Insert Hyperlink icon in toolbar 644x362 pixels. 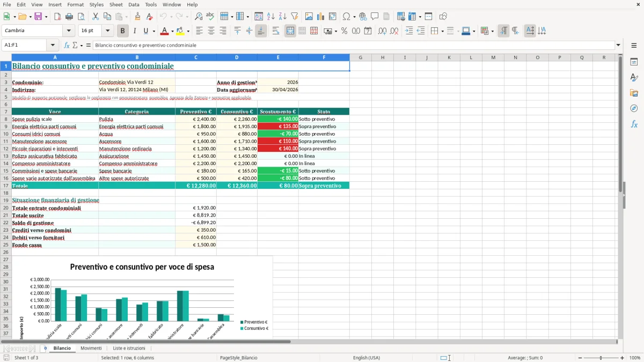tap(363, 17)
